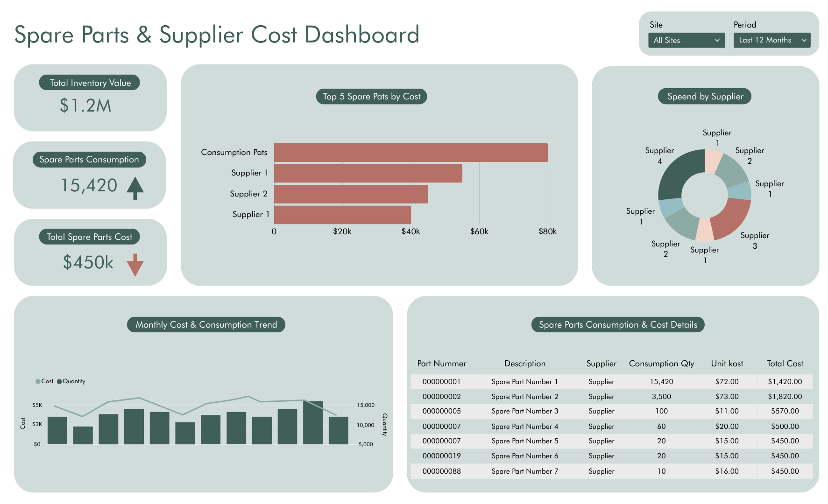
Task: Sort by the Part Nummer column header
Action: pos(441,364)
